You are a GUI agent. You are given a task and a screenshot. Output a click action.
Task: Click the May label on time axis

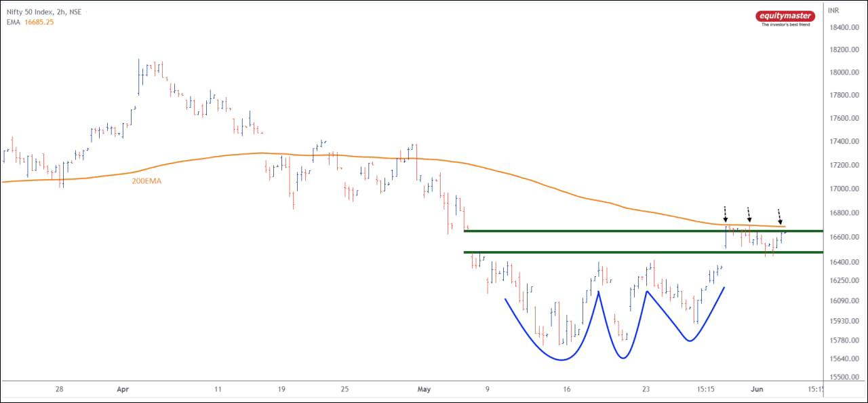(425, 389)
